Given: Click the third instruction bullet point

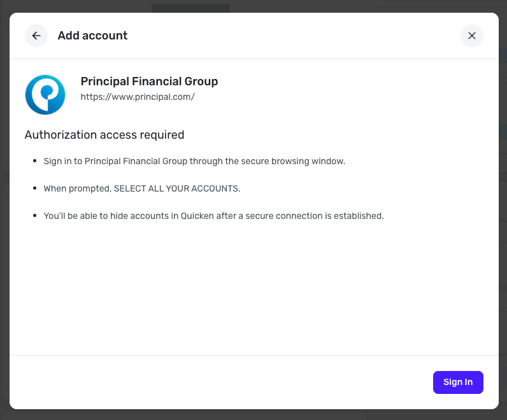Looking at the screenshot, I should [x=34, y=216].
